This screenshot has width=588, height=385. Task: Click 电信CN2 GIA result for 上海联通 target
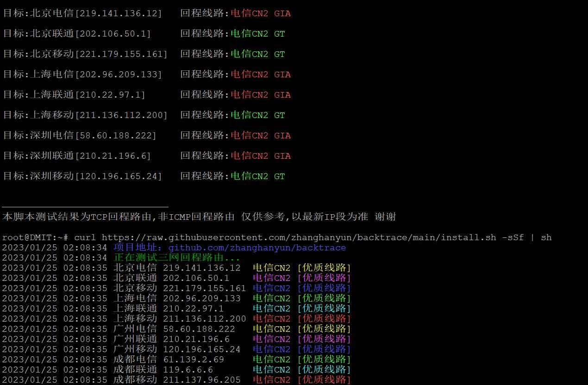point(261,95)
